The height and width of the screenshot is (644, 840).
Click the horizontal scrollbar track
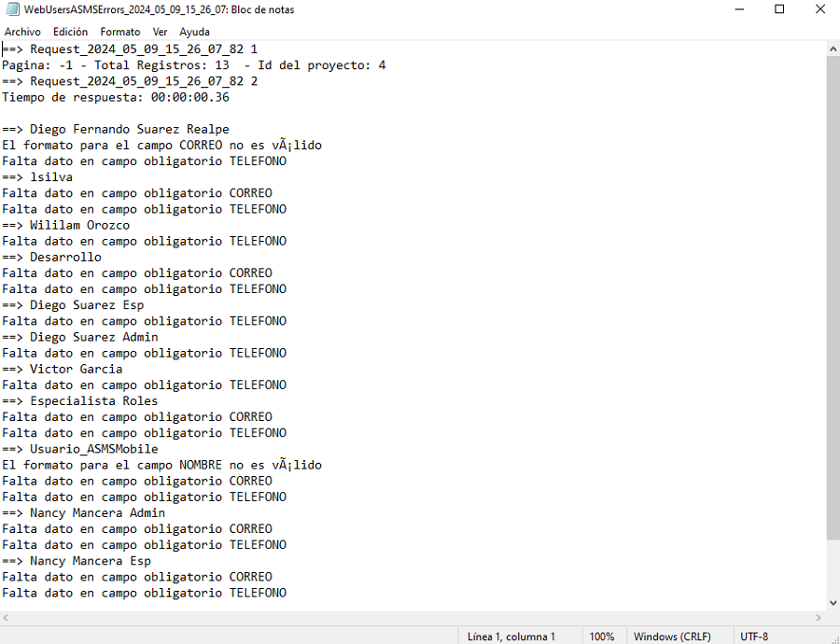[x=413, y=618]
